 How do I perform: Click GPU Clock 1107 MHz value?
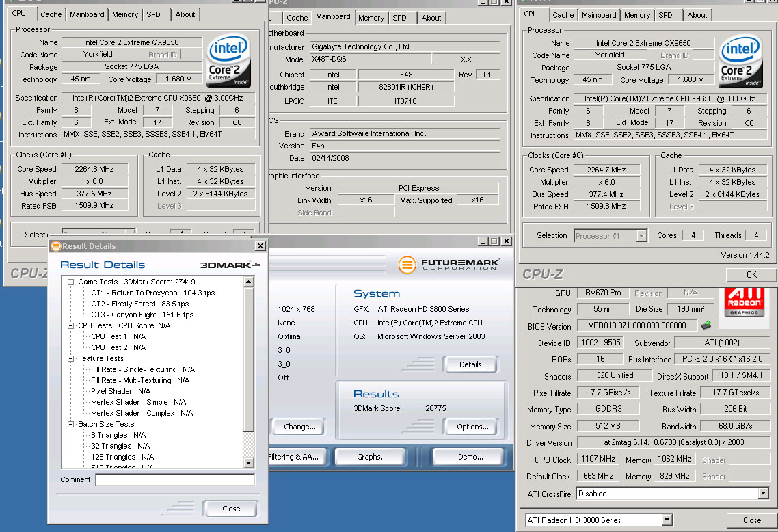598,459
